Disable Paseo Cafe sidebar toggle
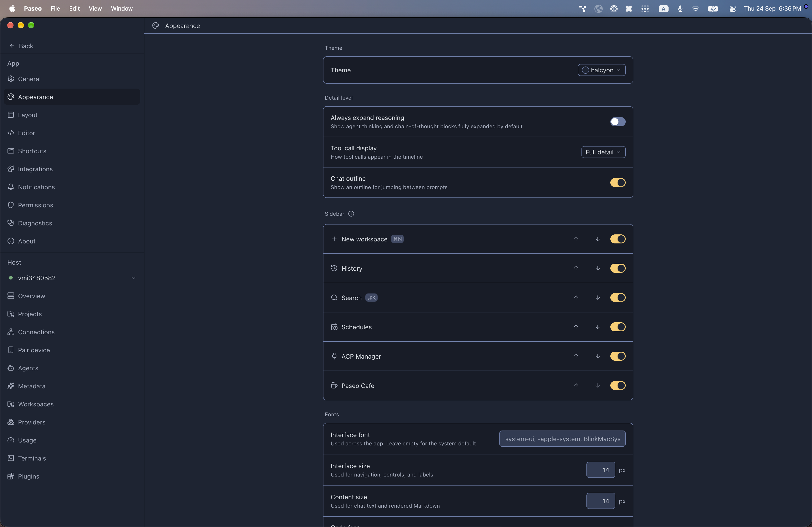 [618, 385]
